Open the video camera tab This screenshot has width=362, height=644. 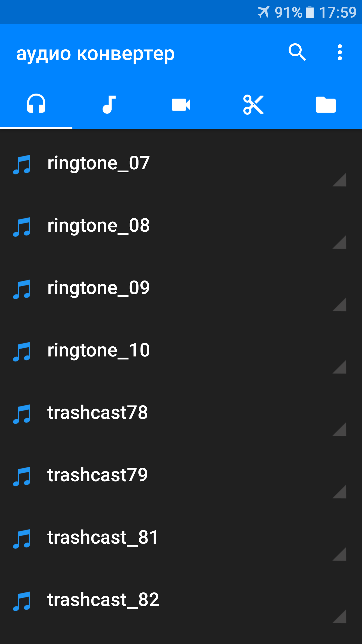tap(181, 104)
